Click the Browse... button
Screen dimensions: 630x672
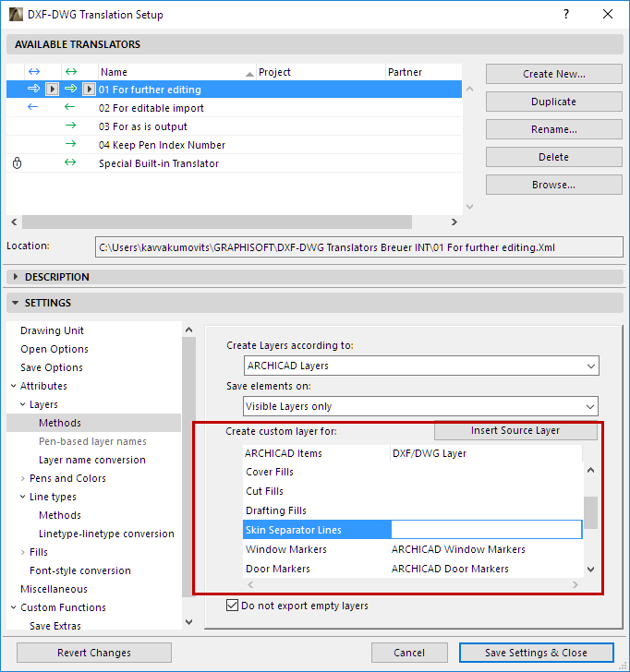click(553, 185)
